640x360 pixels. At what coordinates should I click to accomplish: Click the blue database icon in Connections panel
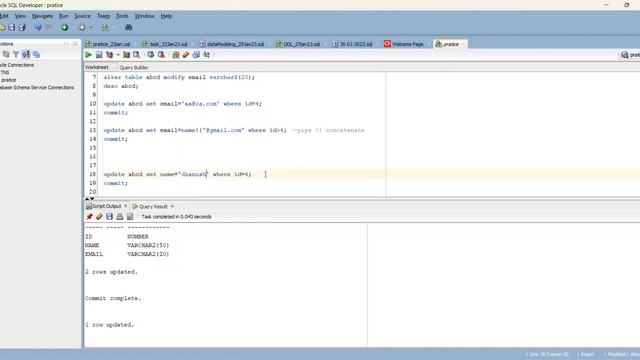pyautogui.click(x=36, y=54)
